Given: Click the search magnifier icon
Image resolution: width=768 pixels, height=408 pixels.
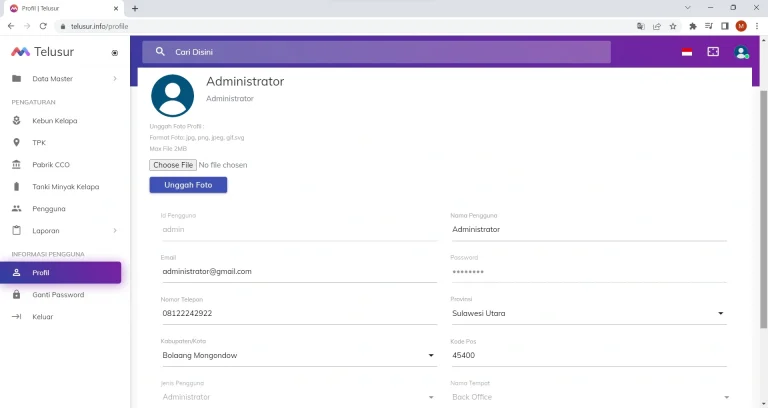Looking at the screenshot, I should (x=160, y=51).
